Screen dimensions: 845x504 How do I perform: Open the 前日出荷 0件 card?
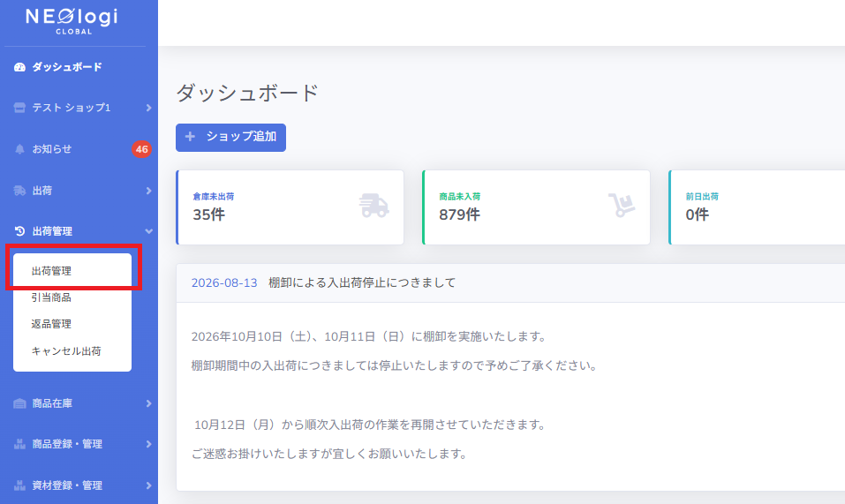[757, 207]
